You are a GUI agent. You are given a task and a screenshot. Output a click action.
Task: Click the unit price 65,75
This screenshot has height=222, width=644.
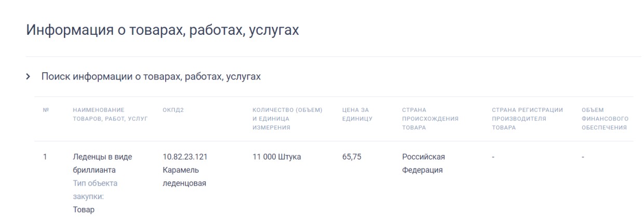coord(352,157)
